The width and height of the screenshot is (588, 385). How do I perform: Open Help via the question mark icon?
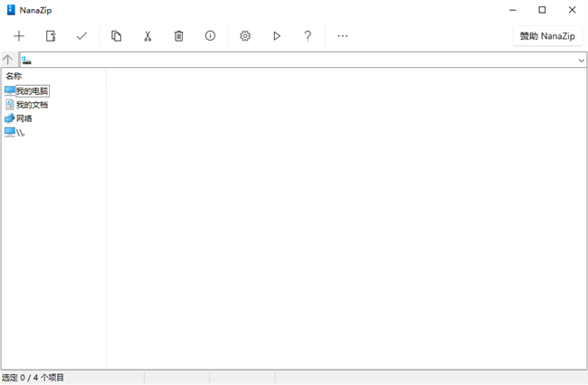pos(308,36)
